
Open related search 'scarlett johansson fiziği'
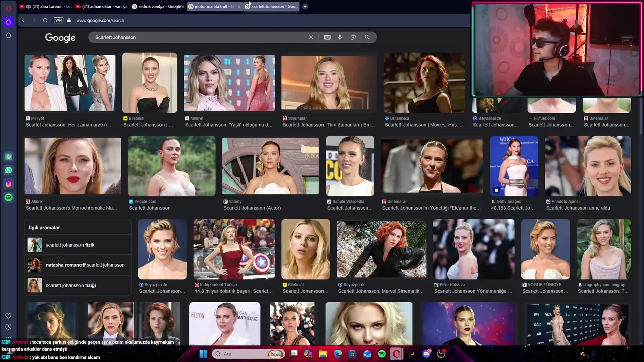click(78, 285)
